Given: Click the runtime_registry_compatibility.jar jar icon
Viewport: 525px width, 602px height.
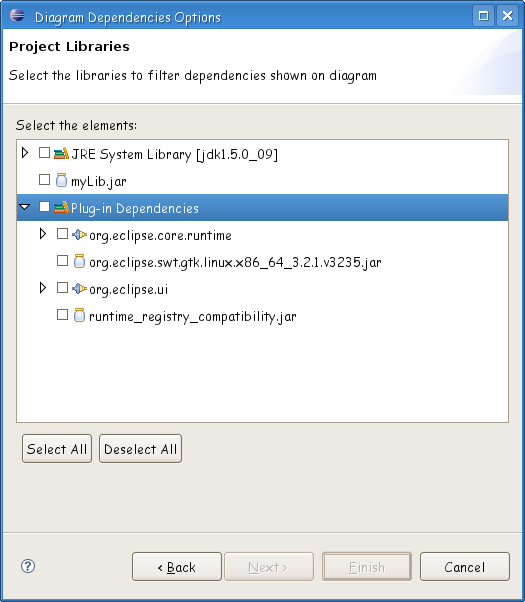Looking at the screenshot, I should (x=79, y=315).
